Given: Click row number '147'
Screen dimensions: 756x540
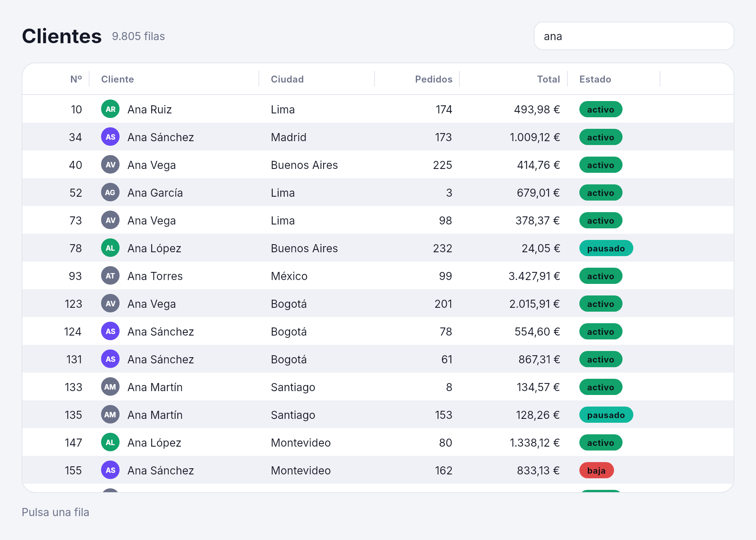Looking at the screenshot, I should tap(73, 443).
